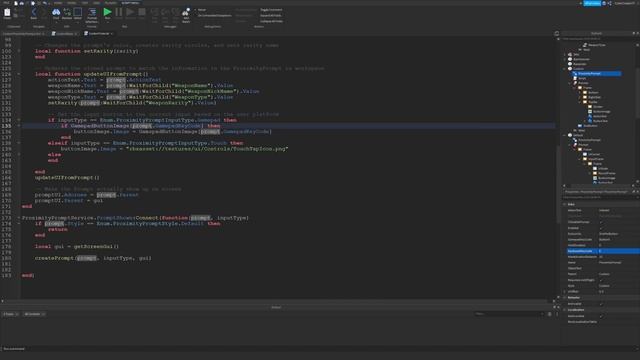
Task: Select the Bottom frame in Explorer
Action: 590,92
